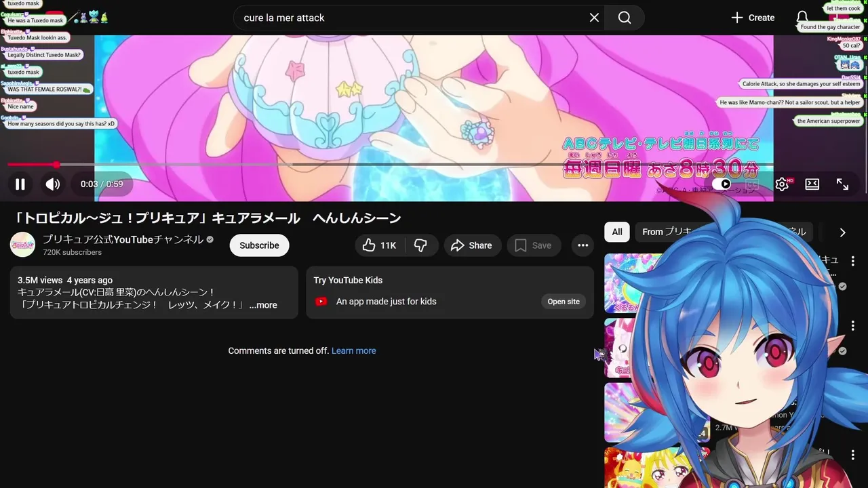This screenshot has height=488, width=868.
Task: Click the 3.5M views 4 years ago text
Action: (65, 280)
